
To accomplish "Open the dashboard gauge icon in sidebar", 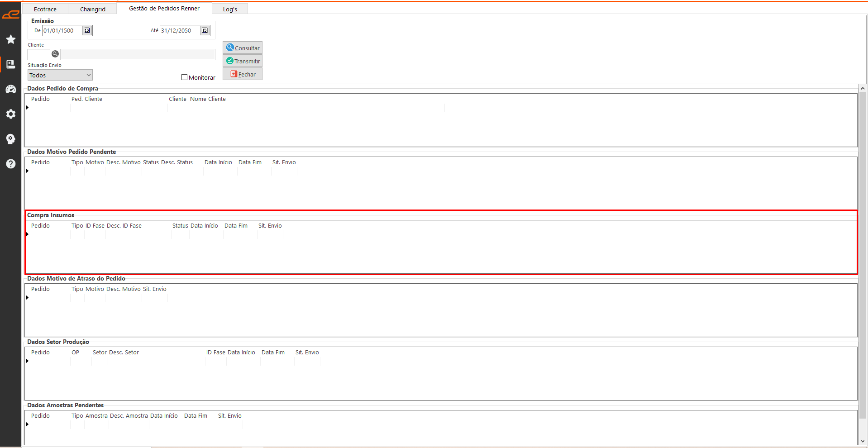I will click(x=11, y=89).
